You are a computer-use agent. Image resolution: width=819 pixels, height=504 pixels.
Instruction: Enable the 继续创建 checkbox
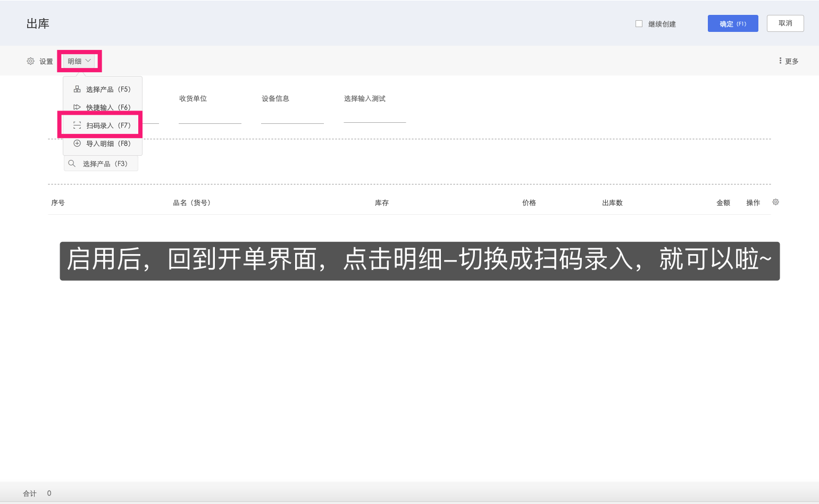click(639, 23)
